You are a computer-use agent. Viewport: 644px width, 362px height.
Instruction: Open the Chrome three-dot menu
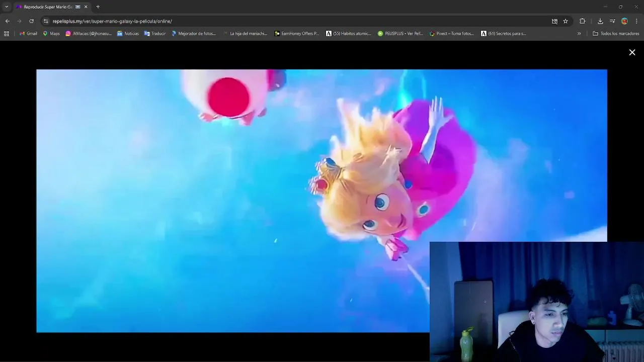coord(636,21)
